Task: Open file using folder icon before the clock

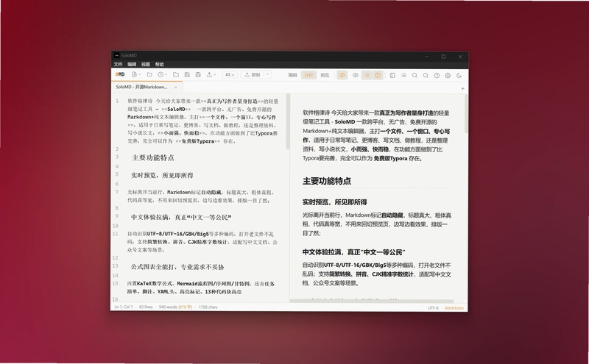Action: pos(149,75)
